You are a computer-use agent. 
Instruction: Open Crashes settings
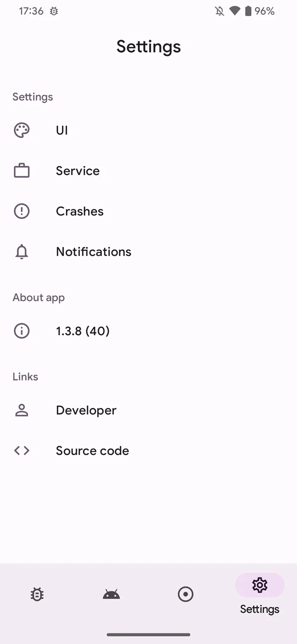point(148,211)
